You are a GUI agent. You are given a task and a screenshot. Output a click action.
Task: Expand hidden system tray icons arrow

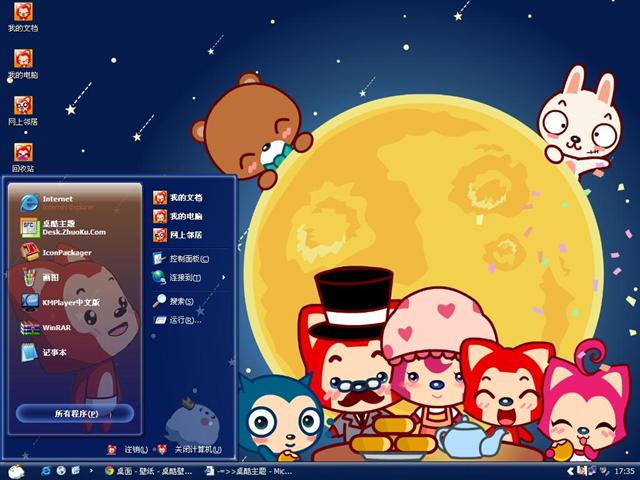point(571,471)
